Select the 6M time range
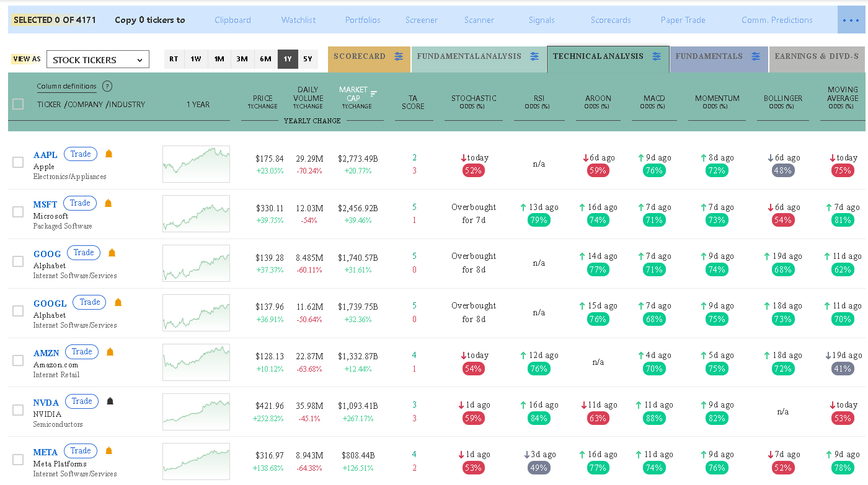The width and height of the screenshot is (868, 485). click(265, 59)
